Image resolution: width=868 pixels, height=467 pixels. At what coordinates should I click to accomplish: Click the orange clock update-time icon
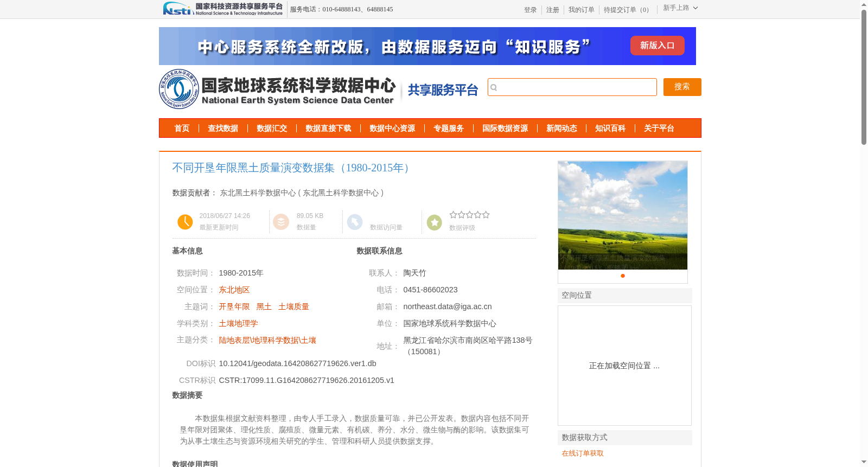pos(185,222)
